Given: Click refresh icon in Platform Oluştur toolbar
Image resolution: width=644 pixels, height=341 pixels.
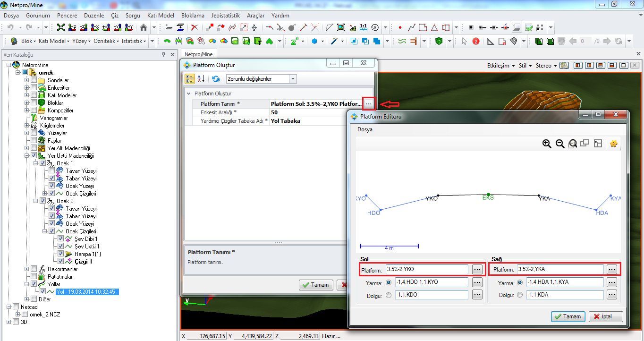Looking at the screenshot, I should coord(216,79).
